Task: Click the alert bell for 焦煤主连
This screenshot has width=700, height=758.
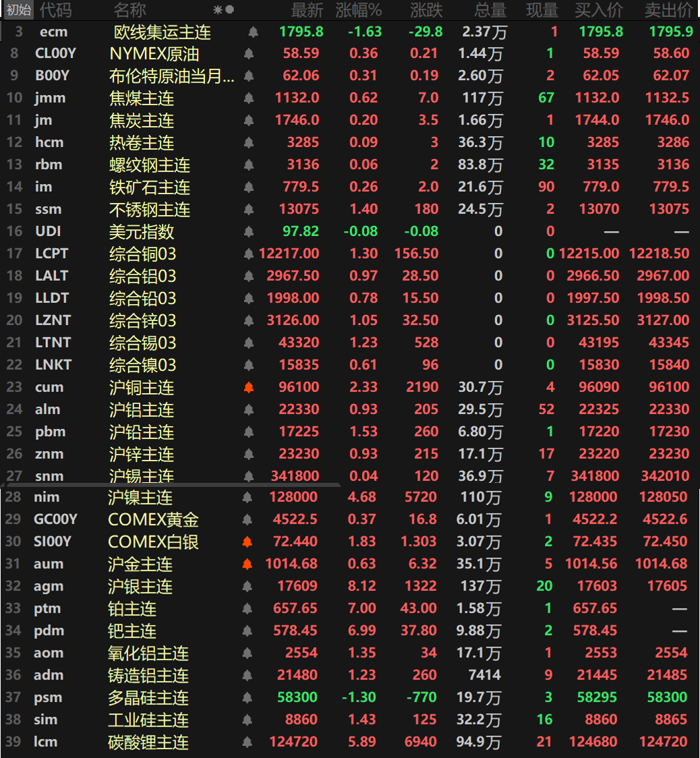Action: coord(248,98)
